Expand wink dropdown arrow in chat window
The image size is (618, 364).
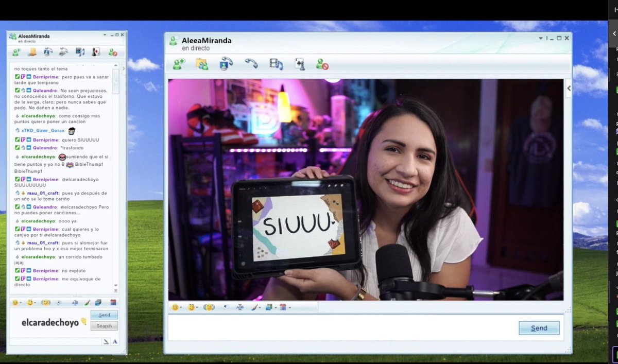coord(36,303)
